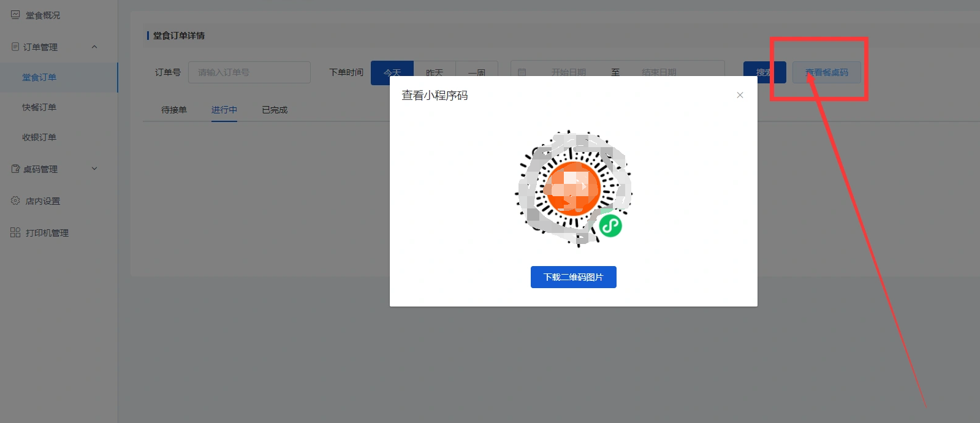This screenshot has width=980, height=423.
Task: Select 昨天 order time filter
Action: (x=435, y=72)
